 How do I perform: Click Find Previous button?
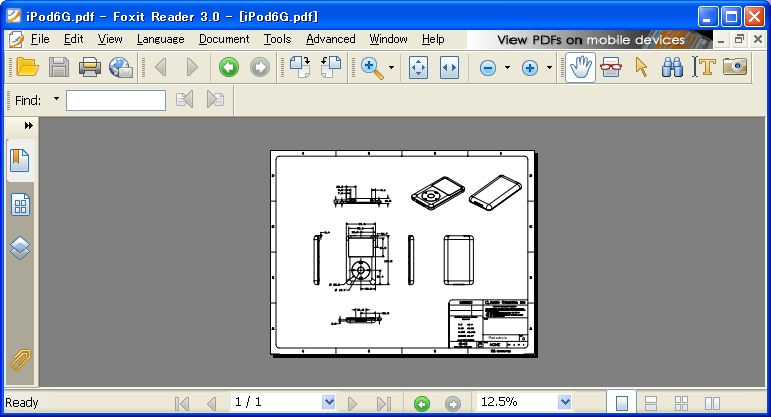click(184, 100)
